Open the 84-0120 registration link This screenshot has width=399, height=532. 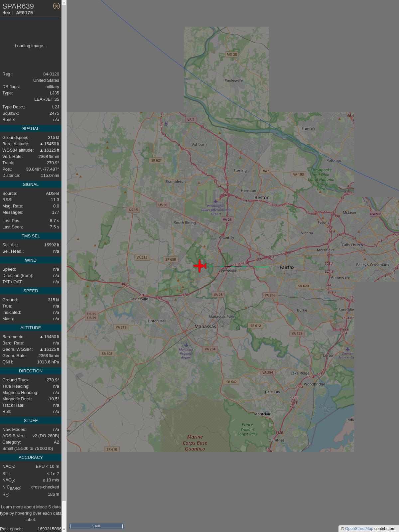click(x=51, y=74)
